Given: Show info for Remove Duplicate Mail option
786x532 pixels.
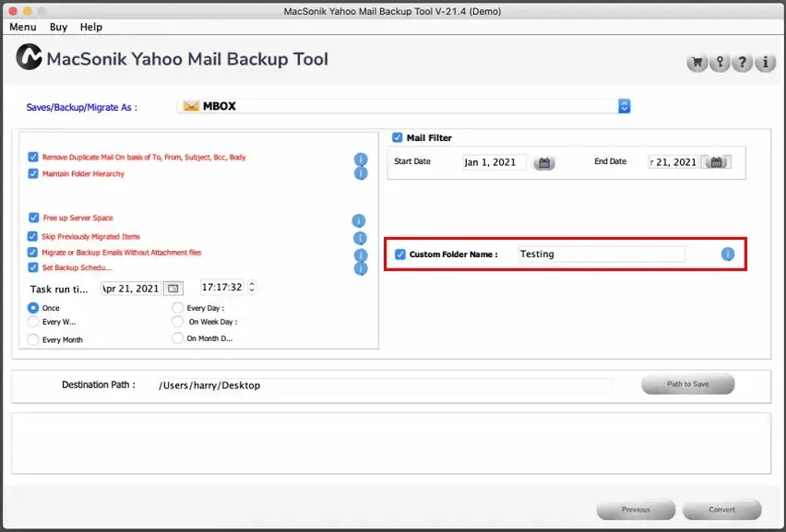Looking at the screenshot, I should click(361, 159).
